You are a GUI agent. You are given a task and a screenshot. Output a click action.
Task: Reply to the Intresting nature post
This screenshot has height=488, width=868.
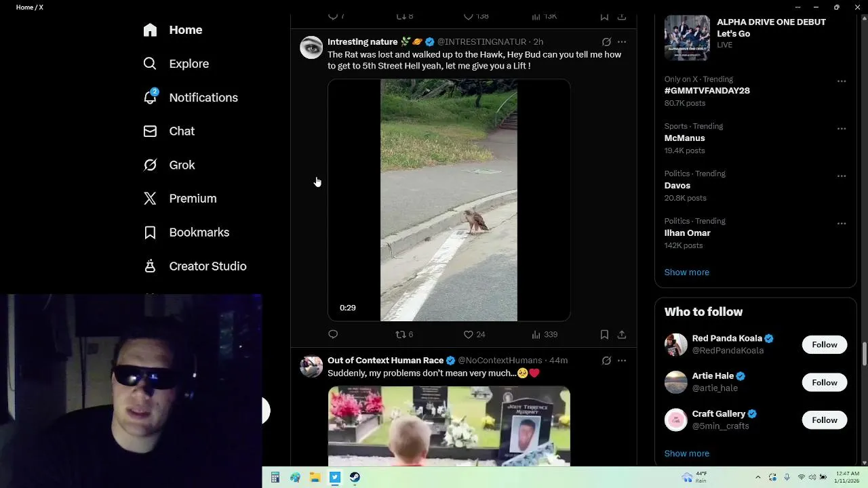coord(333,334)
